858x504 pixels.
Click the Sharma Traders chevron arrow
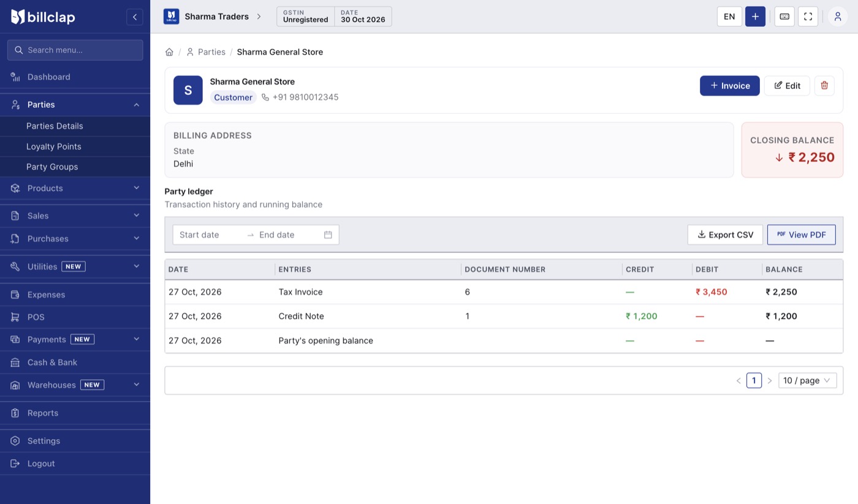(259, 17)
